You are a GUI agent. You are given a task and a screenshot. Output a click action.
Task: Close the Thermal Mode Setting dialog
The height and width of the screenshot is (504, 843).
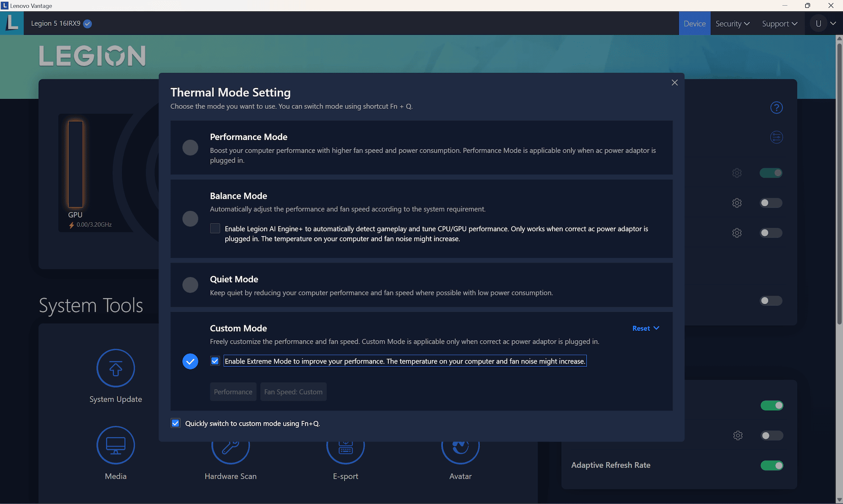pyautogui.click(x=674, y=83)
